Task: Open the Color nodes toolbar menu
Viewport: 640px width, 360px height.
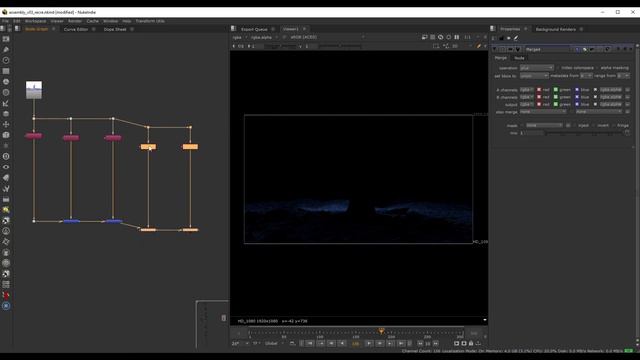Action: click(6, 82)
